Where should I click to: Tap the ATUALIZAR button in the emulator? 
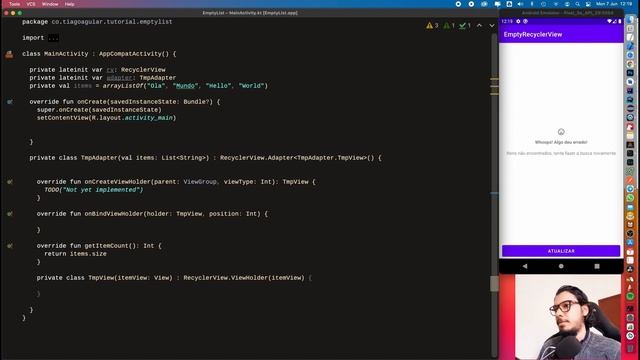(561, 251)
